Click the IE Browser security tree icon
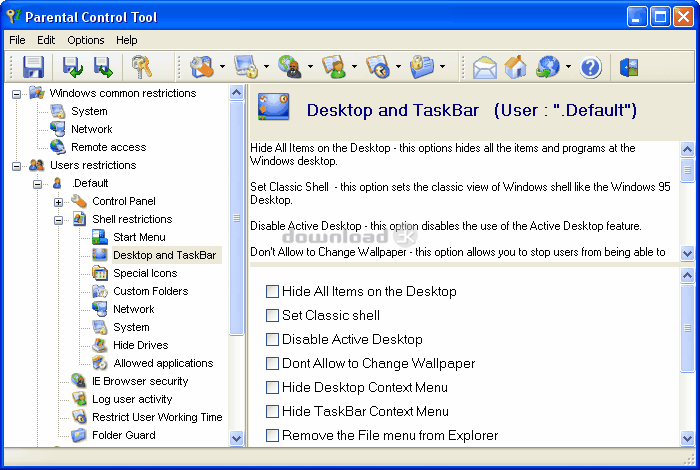The width and height of the screenshot is (700, 470). pos(79,381)
